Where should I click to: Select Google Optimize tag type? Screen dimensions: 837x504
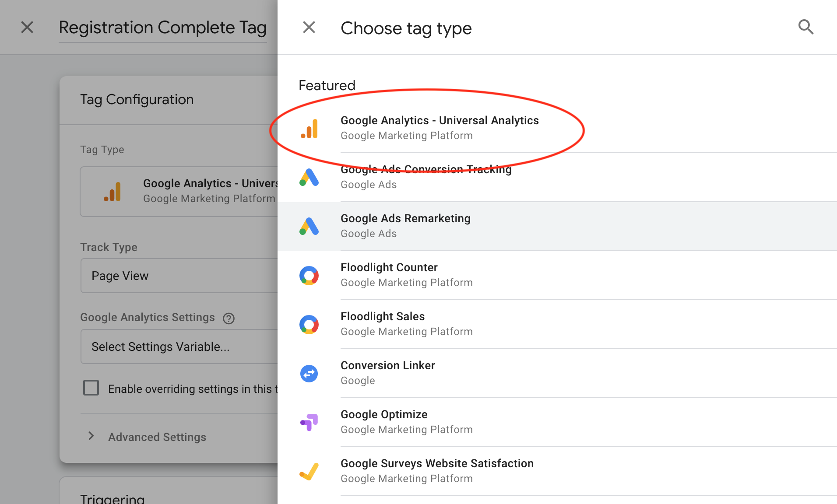(557, 422)
